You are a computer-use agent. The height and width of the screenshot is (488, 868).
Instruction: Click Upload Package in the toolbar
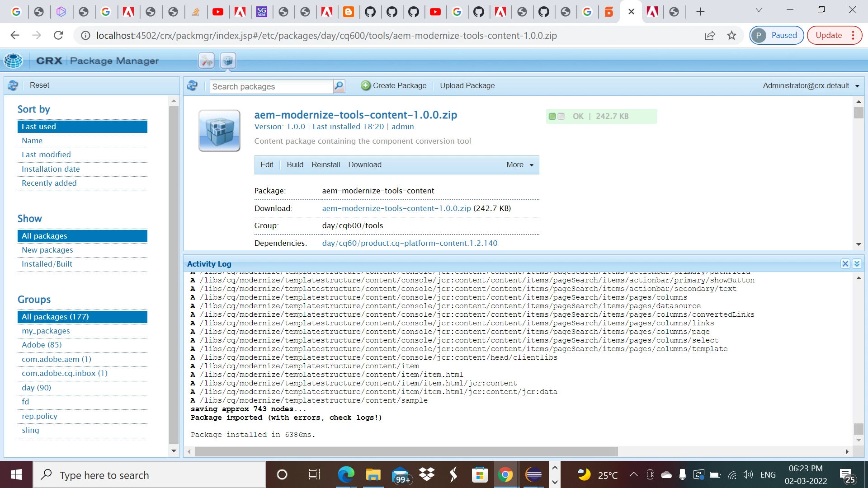[x=467, y=86]
